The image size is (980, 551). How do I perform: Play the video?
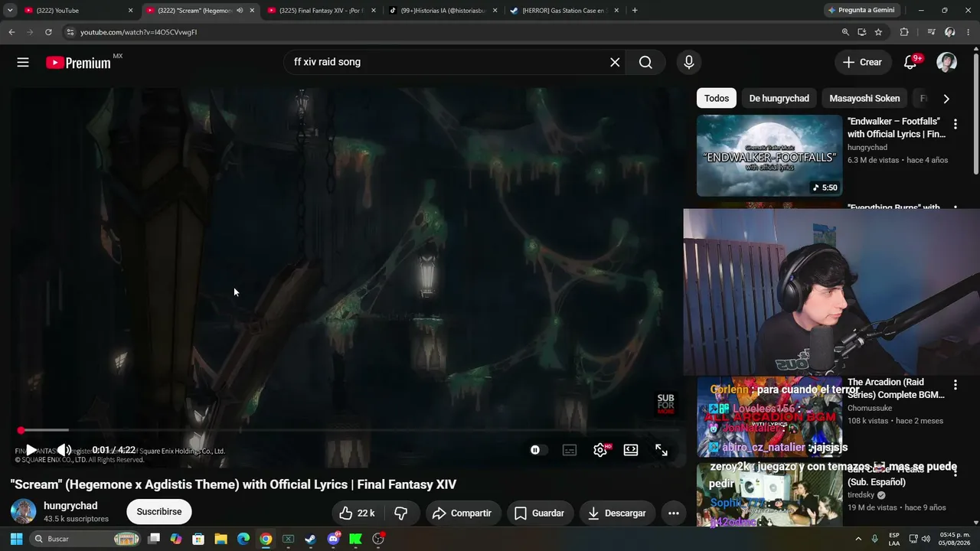tap(31, 450)
